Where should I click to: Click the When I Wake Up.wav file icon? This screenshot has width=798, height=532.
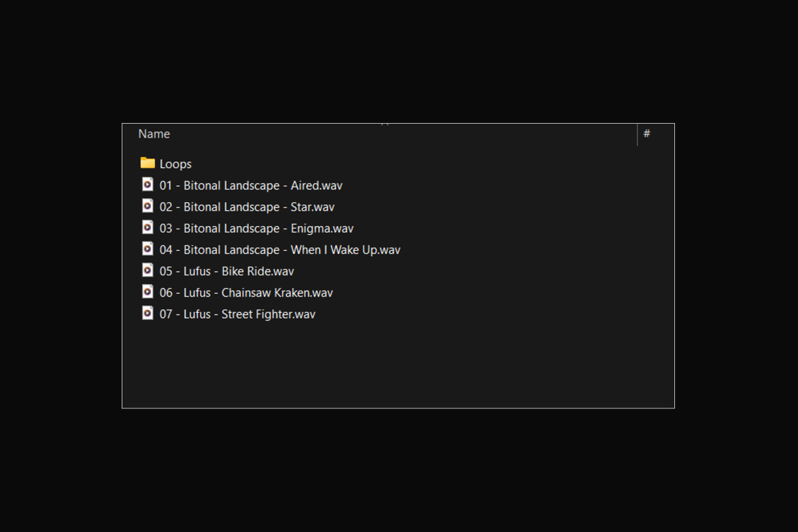click(x=148, y=249)
